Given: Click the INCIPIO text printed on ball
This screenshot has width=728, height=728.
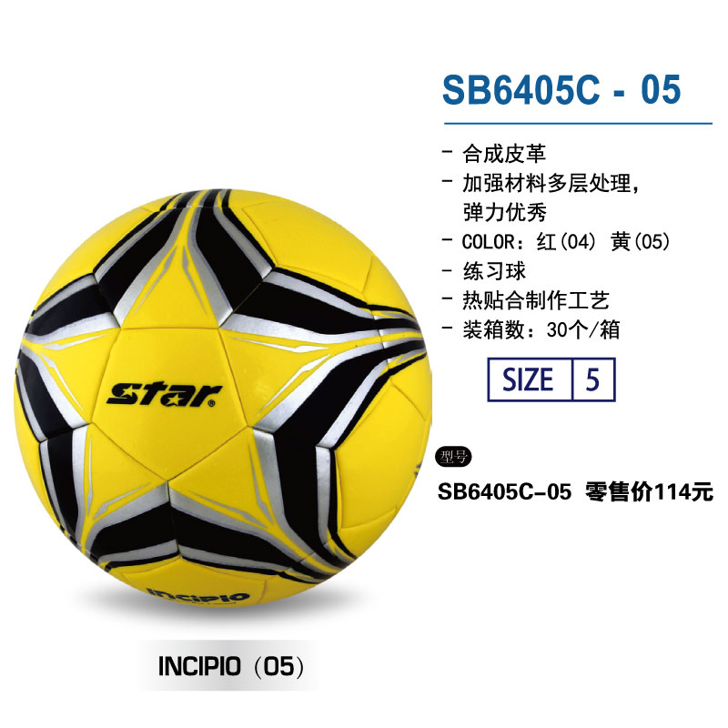Looking at the screenshot, I should 198,595.
